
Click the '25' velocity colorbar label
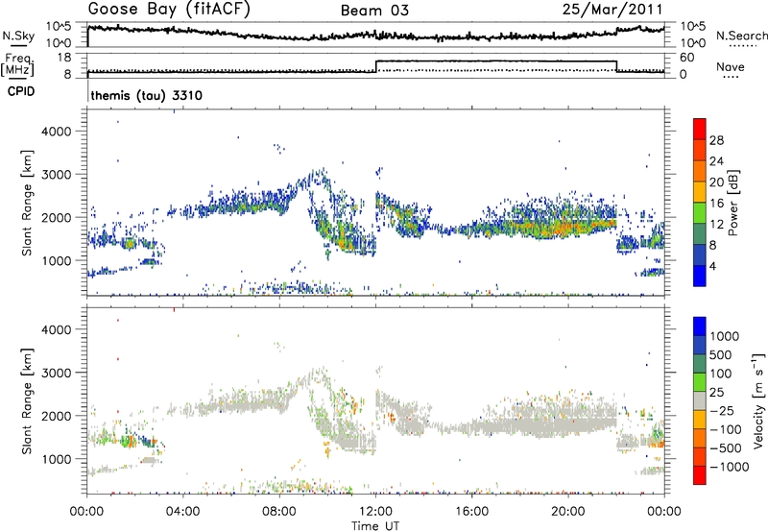click(716, 393)
